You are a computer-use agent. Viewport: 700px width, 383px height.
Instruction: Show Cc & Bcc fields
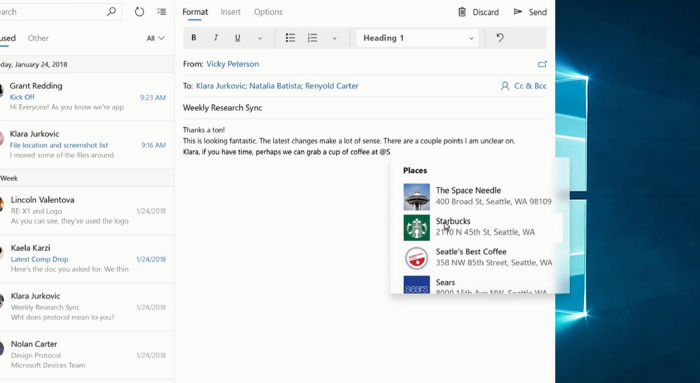[524, 86]
